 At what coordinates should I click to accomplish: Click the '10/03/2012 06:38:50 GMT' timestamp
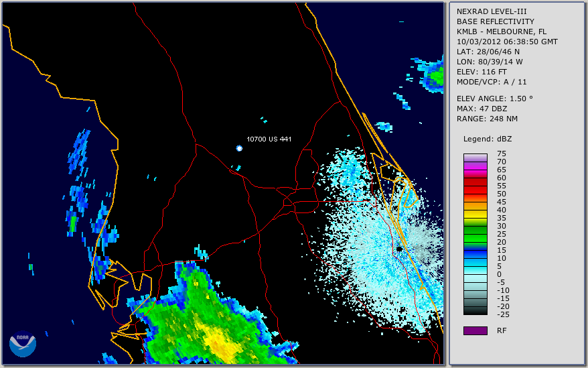click(507, 42)
